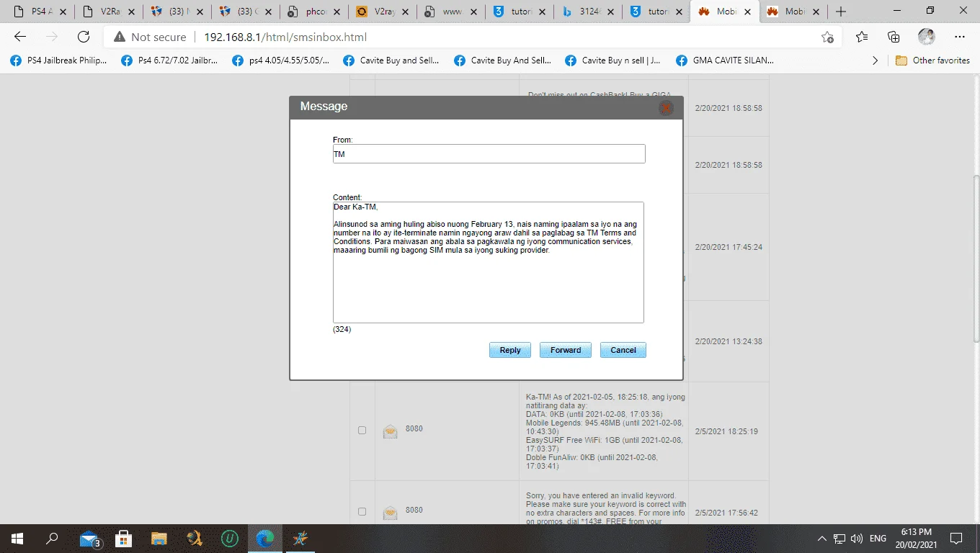The image size is (980, 553).
Task: Click the Forward button
Action: click(566, 350)
